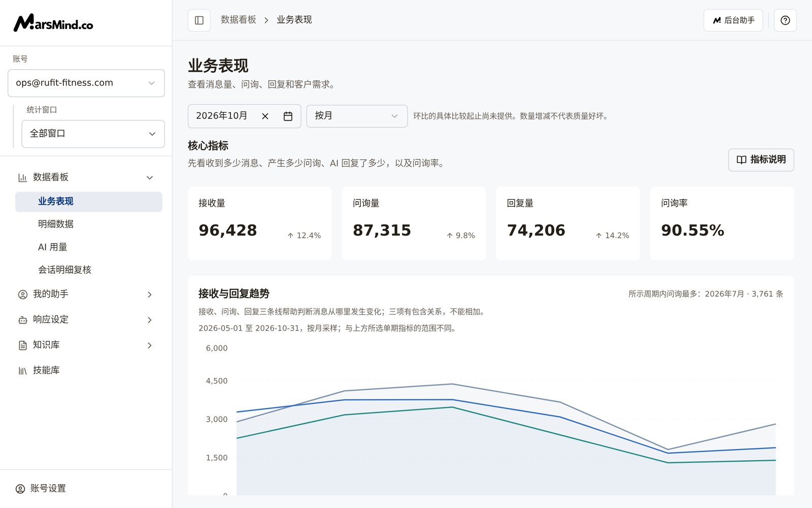
Task: Click the 2026年10月 date field
Action: (x=244, y=116)
